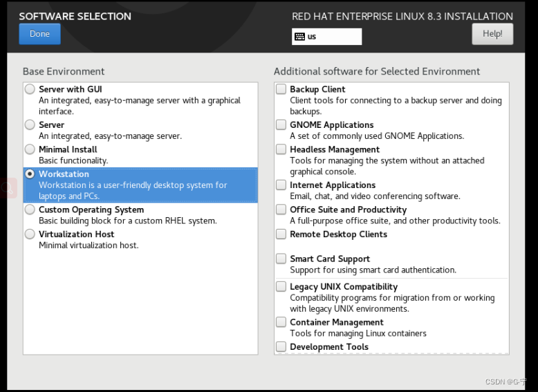Open the Help! button
Image resolution: width=538 pixels, height=392 pixels.
click(x=492, y=34)
